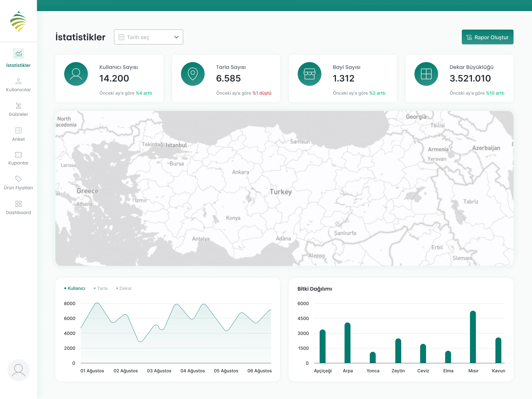Screen dimensions: 532x399
Task: Open the Tarih seç date dropdown
Action: pyautogui.click(x=148, y=37)
